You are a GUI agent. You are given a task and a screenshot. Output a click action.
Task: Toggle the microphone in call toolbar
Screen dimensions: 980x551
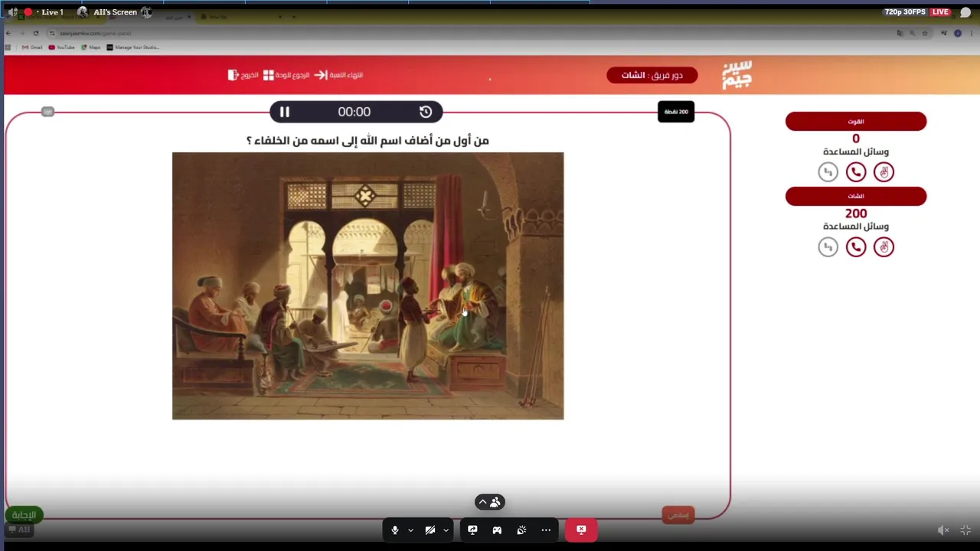click(395, 530)
